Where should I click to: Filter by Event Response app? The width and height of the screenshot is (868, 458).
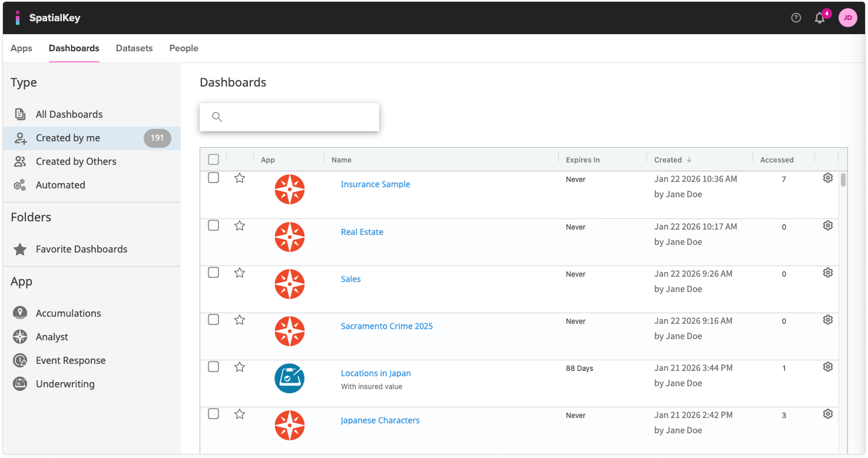point(70,360)
